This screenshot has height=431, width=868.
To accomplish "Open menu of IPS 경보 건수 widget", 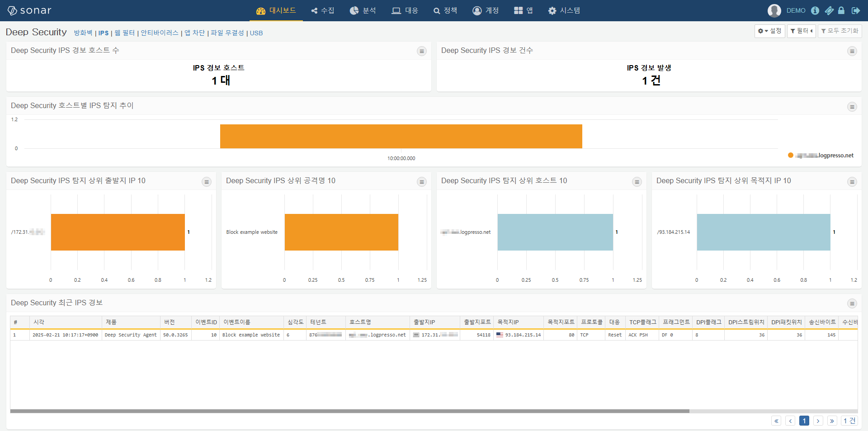I will point(852,52).
